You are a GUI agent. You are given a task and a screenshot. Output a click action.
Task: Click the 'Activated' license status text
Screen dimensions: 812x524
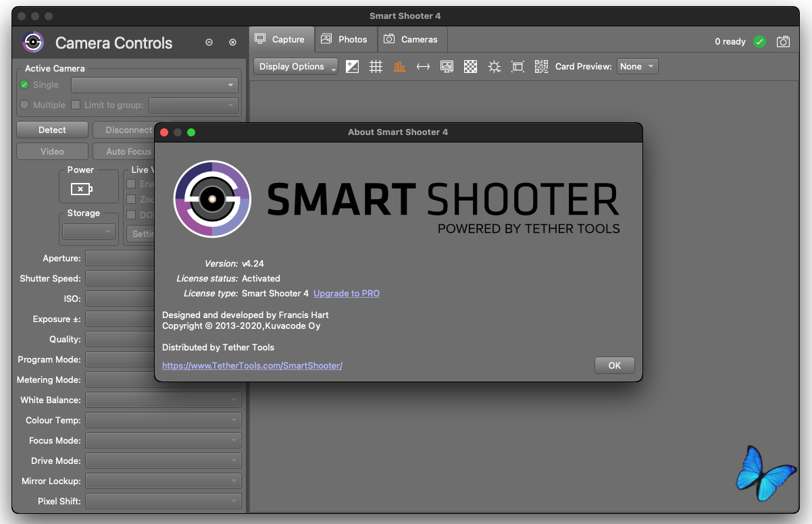point(261,278)
